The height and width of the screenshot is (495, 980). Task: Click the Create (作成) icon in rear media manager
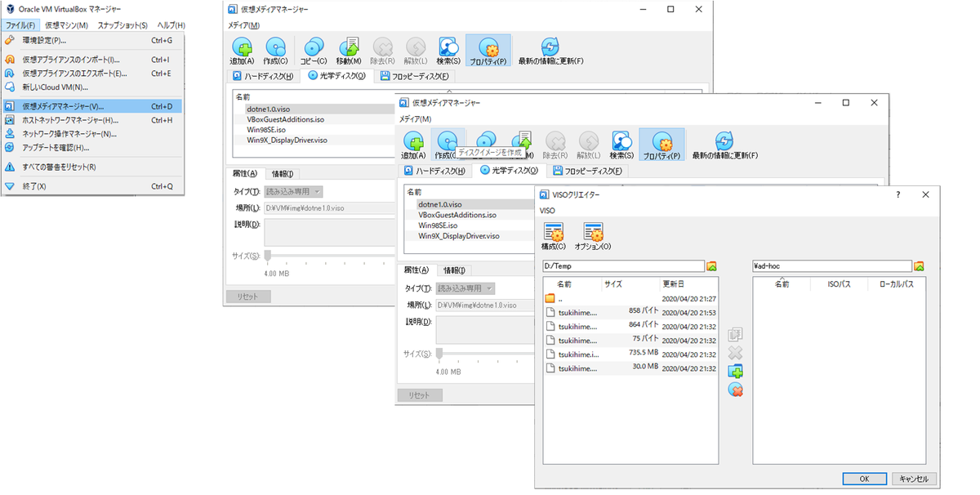click(276, 48)
